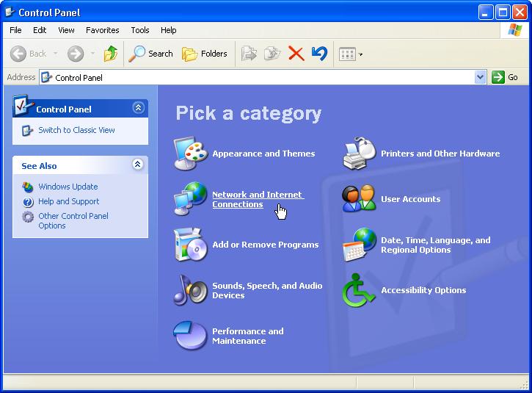Click the Performance and Maintenance text link
The width and height of the screenshot is (532, 393).
pyautogui.click(x=248, y=336)
